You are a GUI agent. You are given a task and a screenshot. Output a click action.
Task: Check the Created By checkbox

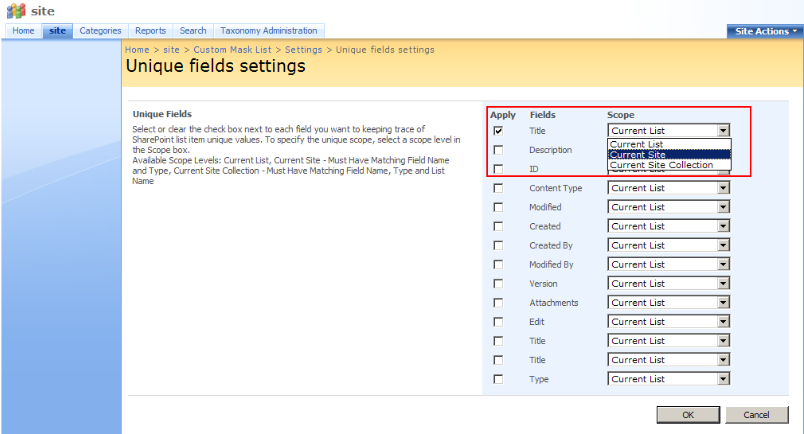tap(498, 245)
